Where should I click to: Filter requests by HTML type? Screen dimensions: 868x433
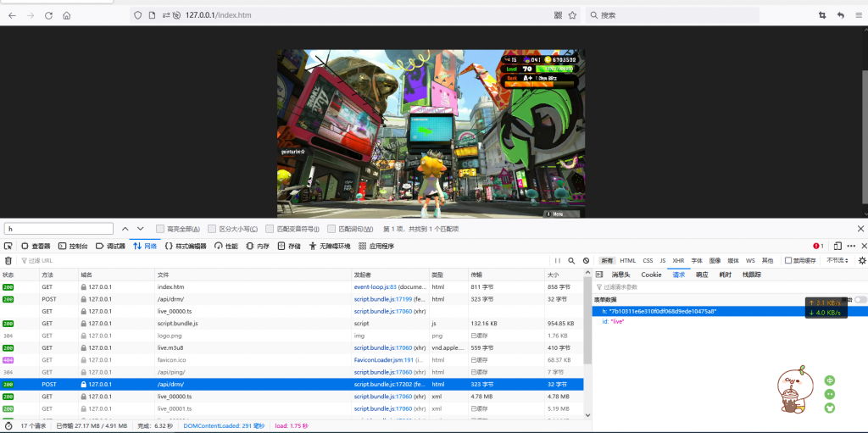pos(628,261)
